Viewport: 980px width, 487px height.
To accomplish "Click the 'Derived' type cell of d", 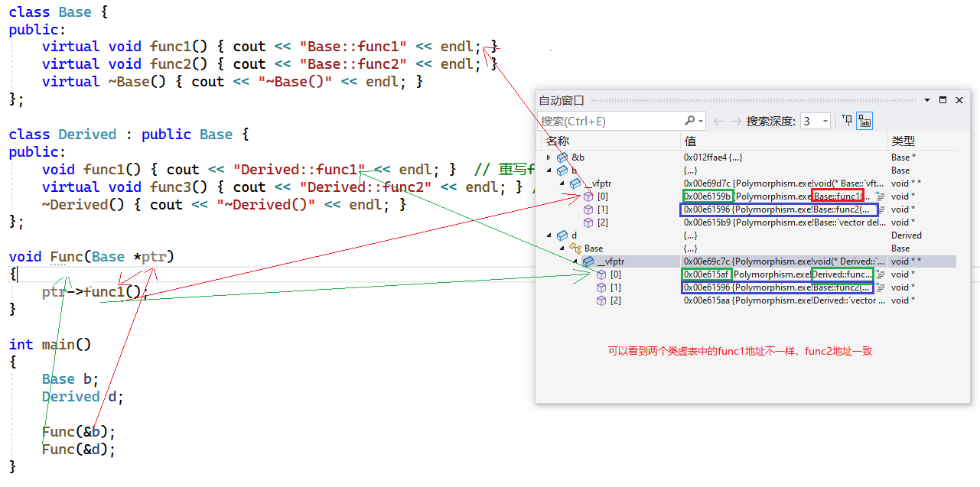I will (907, 235).
